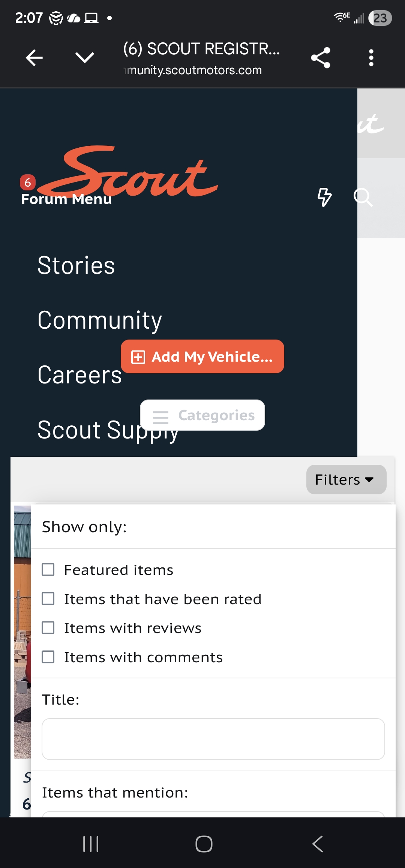Tick the Items with comments checkbox

coord(48,657)
